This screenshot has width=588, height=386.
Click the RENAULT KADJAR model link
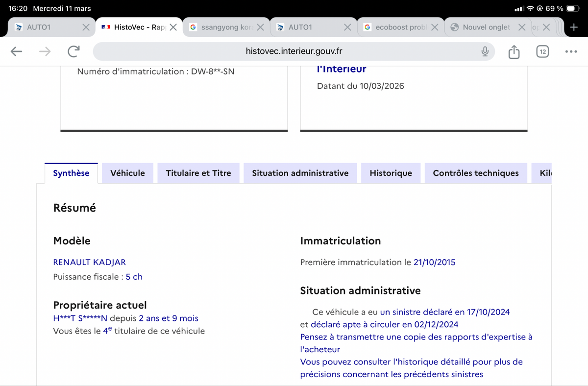89,262
